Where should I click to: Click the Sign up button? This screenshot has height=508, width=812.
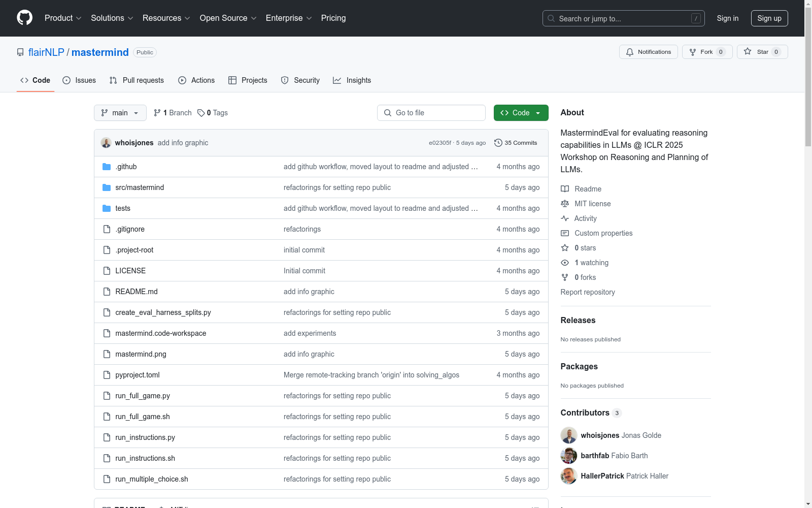[769, 18]
